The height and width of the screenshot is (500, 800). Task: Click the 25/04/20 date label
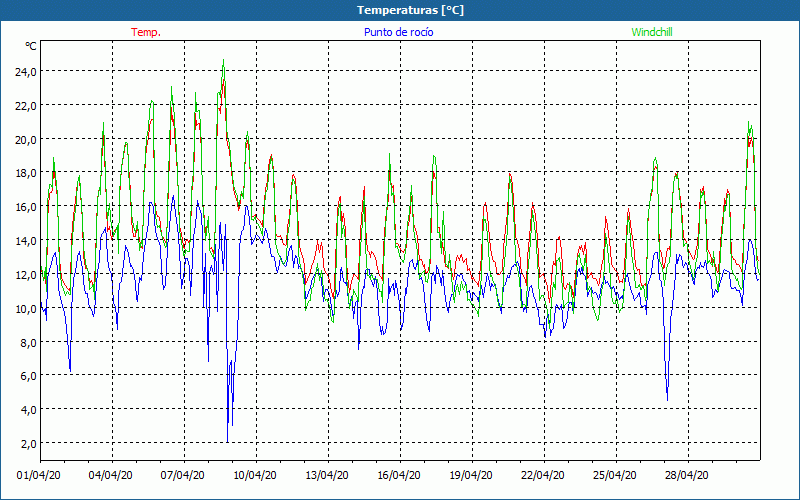coord(615,475)
